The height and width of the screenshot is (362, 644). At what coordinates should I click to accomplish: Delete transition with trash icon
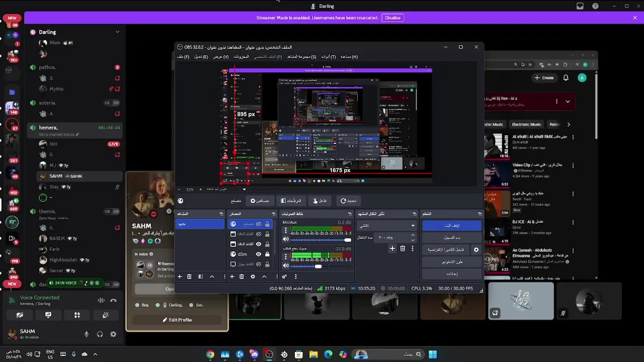click(x=403, y=248)
